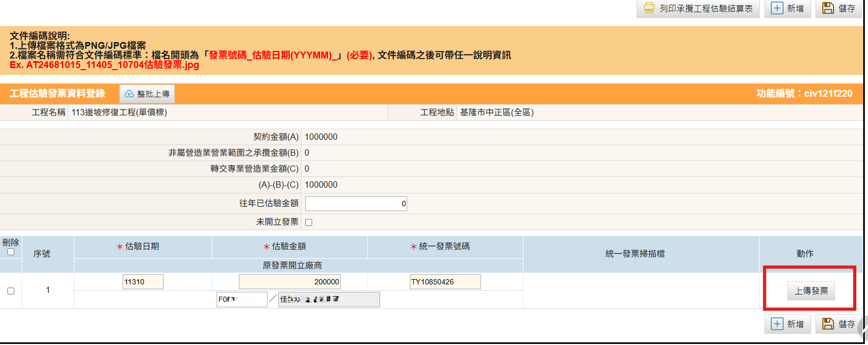Click the top 儲存 floppy disk button
Viewport: 868px width, 345px height.
838,9
